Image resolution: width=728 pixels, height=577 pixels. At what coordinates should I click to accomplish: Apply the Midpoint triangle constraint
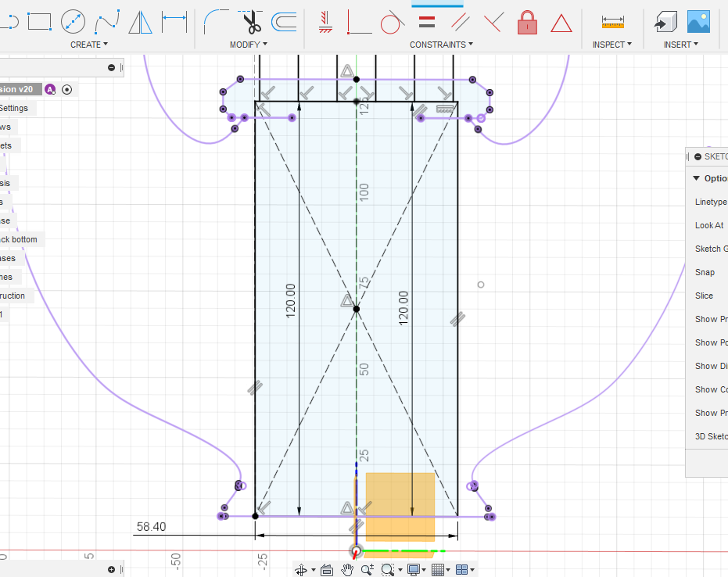[x=561, y=23]
